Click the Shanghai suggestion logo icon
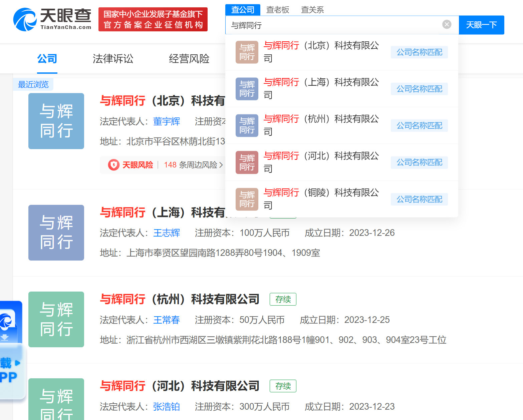The width and height of the screenshot is (523, 420). pyautogui.click(x=247, y=89)
